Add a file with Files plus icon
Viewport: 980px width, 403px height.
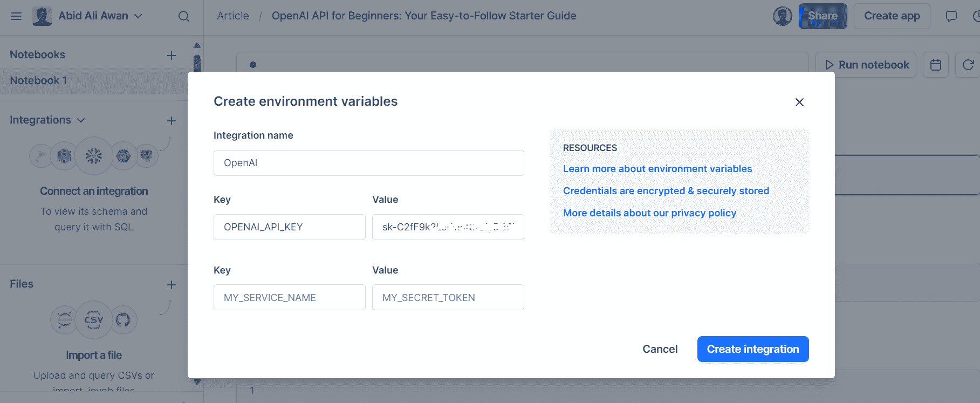(172, 284)
